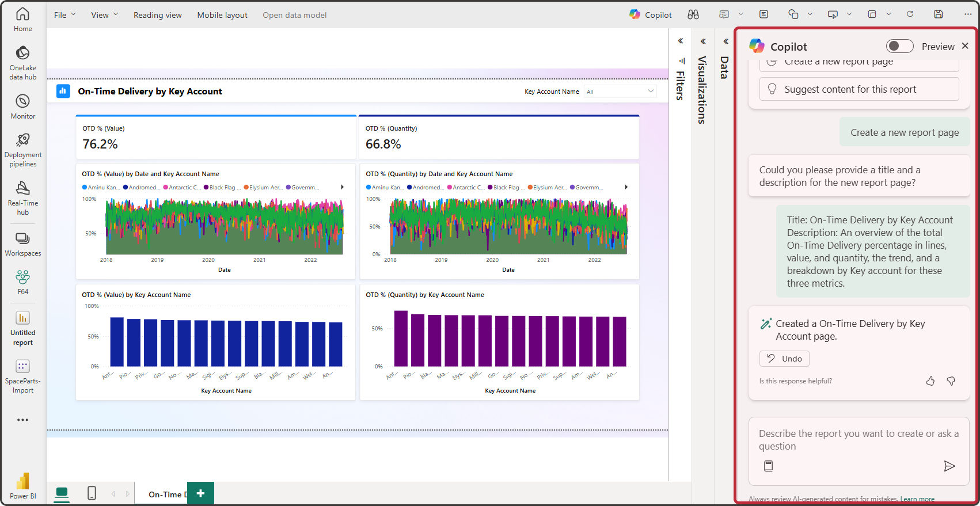The width and height of the screenshot is (980, 506).
Task: Click the binoculars explore icon
Action: (693, 14)
